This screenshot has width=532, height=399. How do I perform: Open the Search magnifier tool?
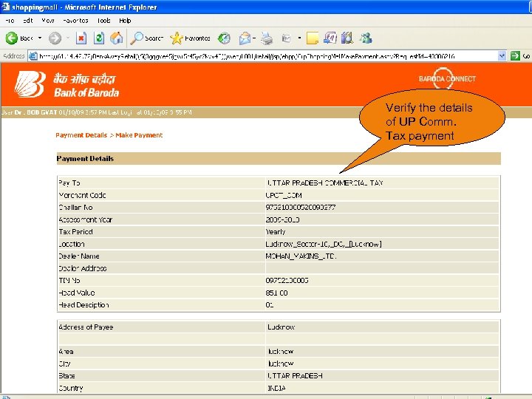(x=146, y=38)
